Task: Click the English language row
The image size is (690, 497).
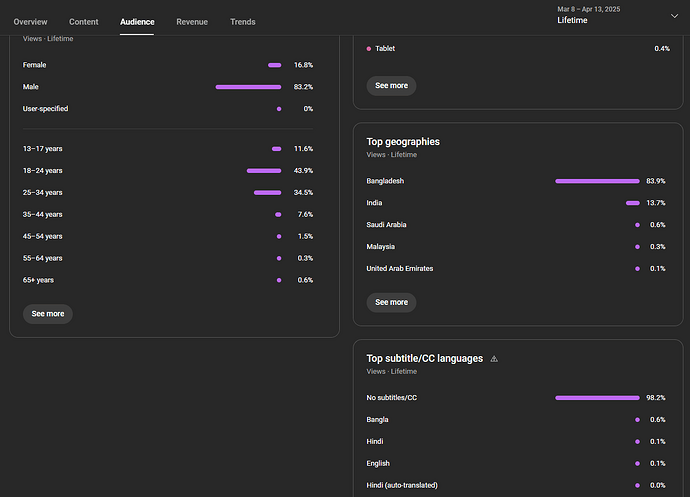Action: pos(516,464)
